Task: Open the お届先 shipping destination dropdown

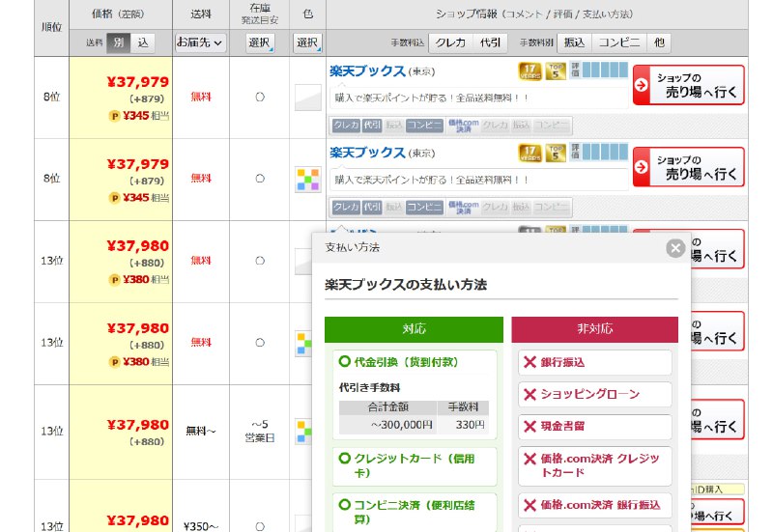Action: click(x=201, y=42)
